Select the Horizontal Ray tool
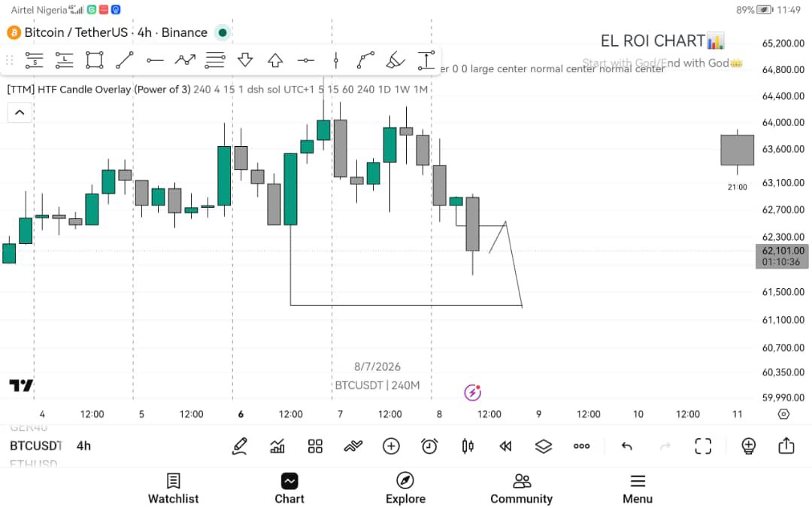Image resolution: width=812 pixels, height=508 pixels. (154, 61)
